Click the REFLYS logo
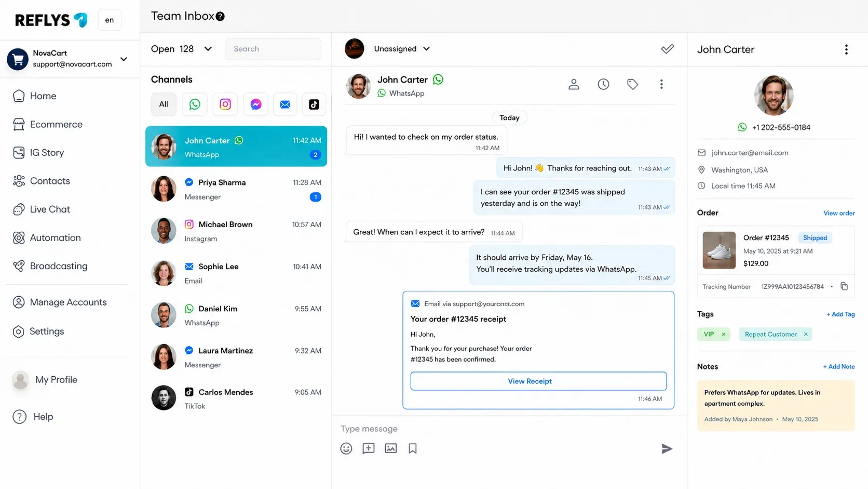The width and height of the screenshot is (868, 489). 51,20
